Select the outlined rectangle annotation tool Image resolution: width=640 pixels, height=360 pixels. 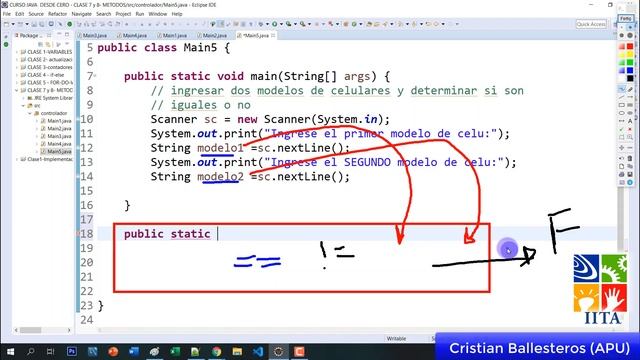622,105
